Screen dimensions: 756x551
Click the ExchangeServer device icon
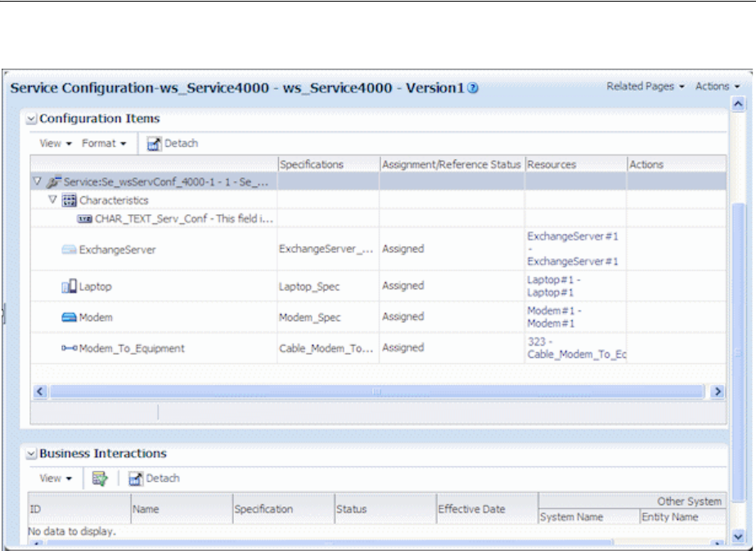tap(69, 249)
